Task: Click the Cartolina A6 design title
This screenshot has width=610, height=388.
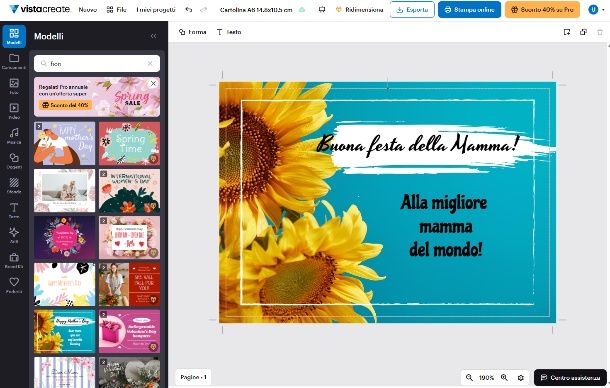Action: point(256,10)
